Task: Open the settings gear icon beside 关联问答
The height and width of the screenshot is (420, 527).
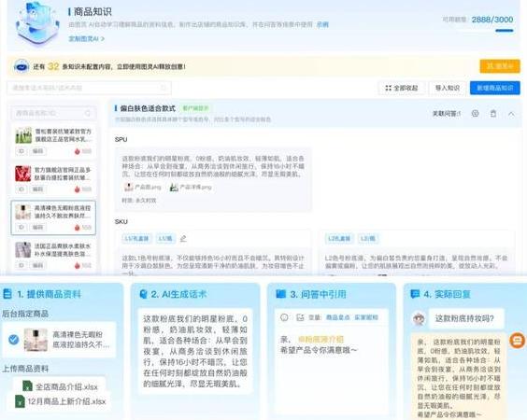Action: (475, 114)
